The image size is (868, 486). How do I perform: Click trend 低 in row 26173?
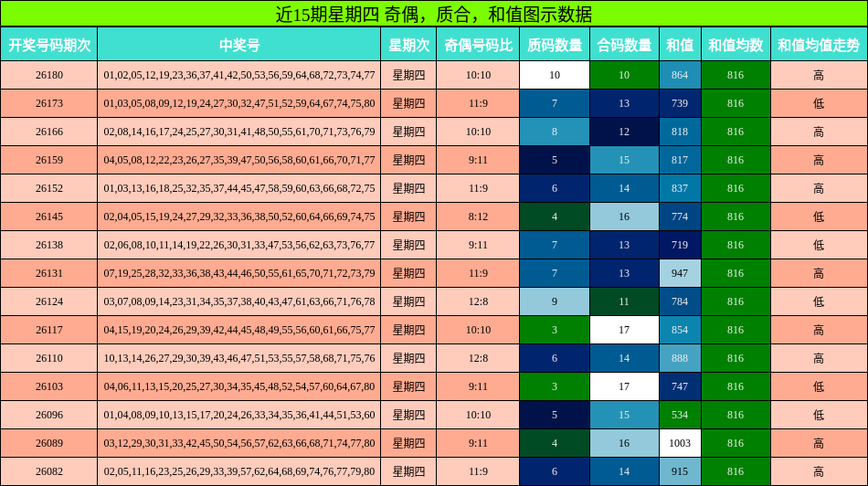click(x=819, y=103)
